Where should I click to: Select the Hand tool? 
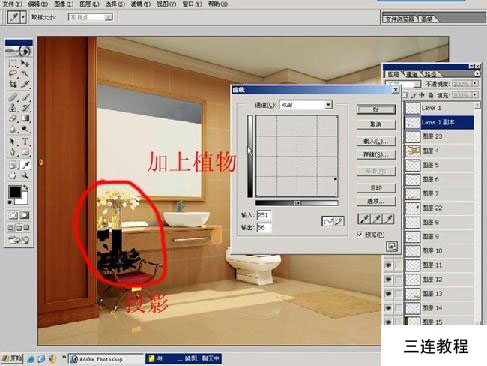13,175
